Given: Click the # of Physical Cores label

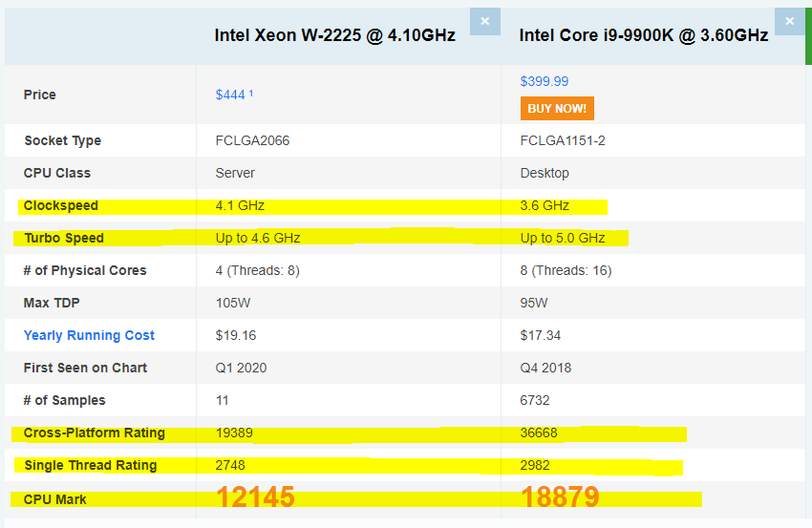Looking at the screenshot, I should pos(85,270).
